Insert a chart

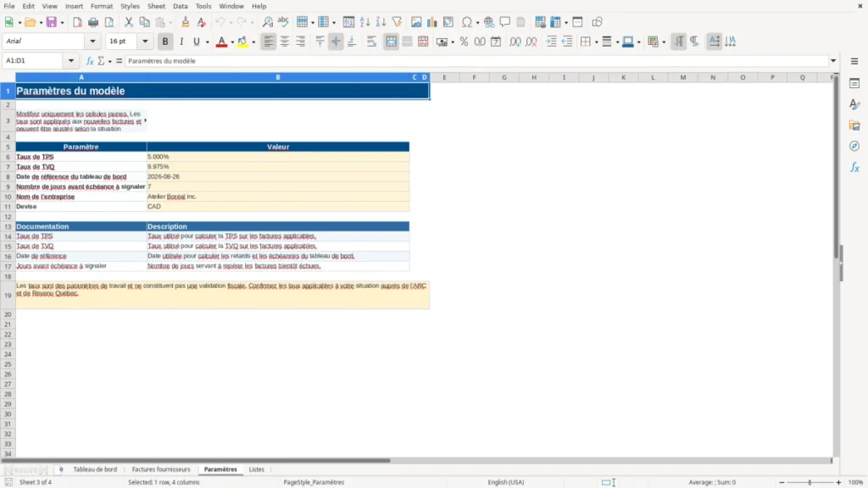click(432, 22)
